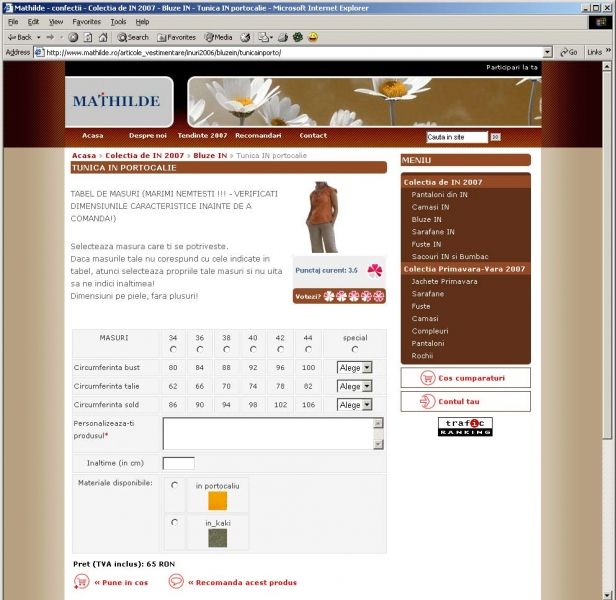Click the browser Home toolbar icon
616x600 pixels.
pyautogui.click(x=103, y=37)
